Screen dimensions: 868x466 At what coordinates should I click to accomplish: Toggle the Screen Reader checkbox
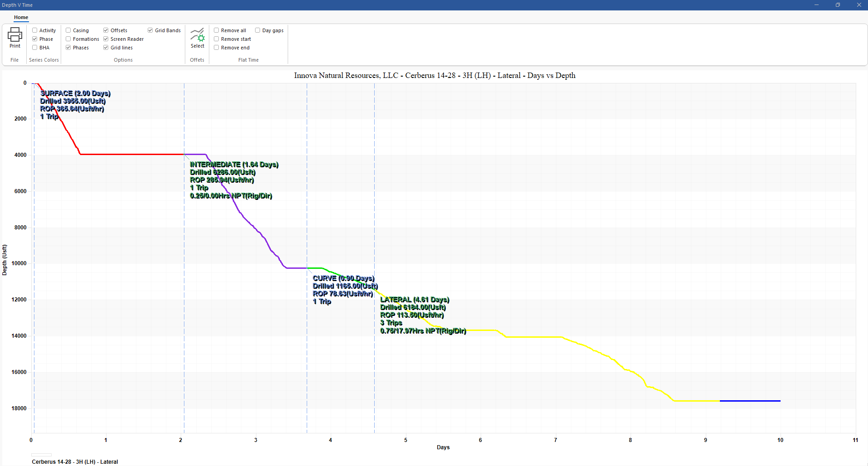(x=106, y=39)
